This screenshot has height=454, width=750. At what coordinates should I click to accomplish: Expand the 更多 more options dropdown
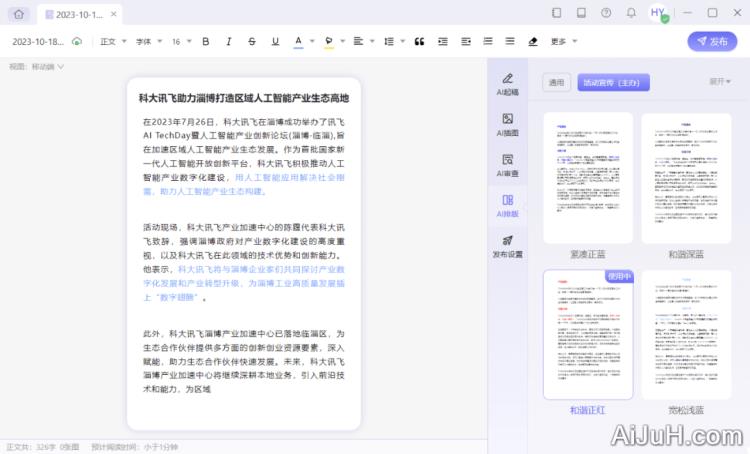click(562, 41)
